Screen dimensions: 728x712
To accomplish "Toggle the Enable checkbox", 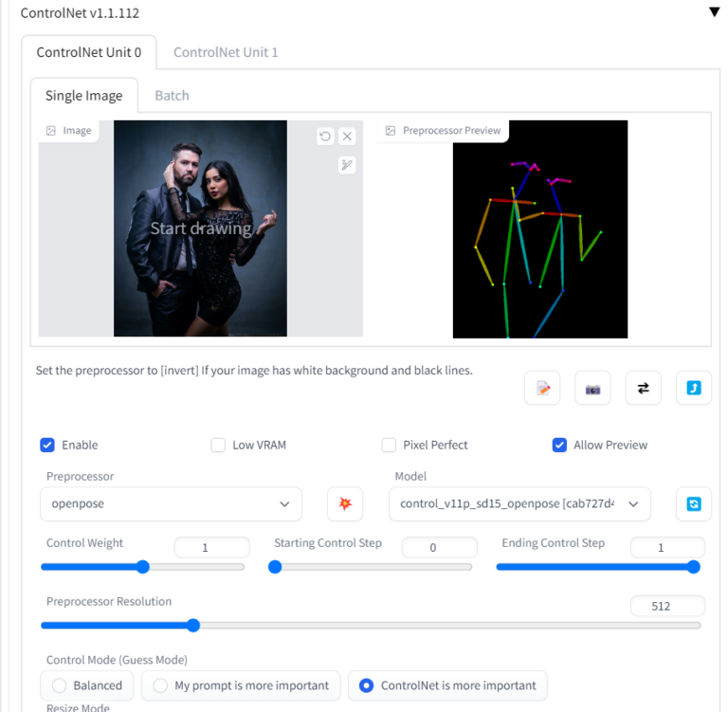I will pyautogui.click(x=47, y=445).
